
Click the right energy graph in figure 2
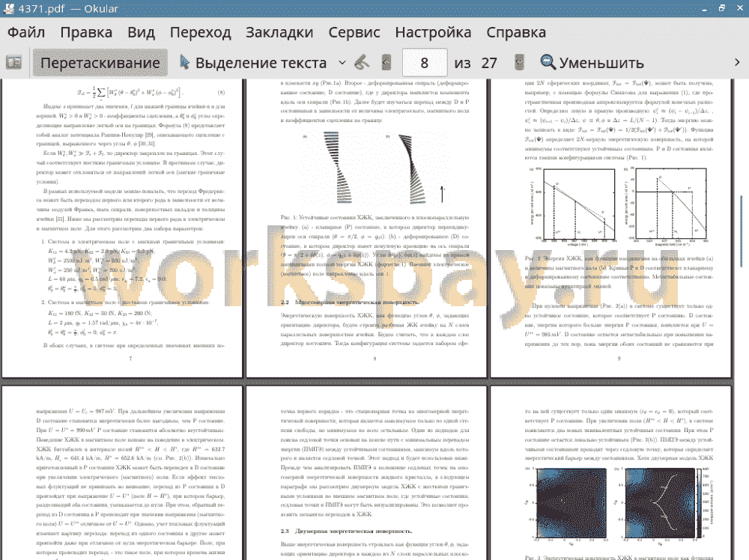[666, 206]
